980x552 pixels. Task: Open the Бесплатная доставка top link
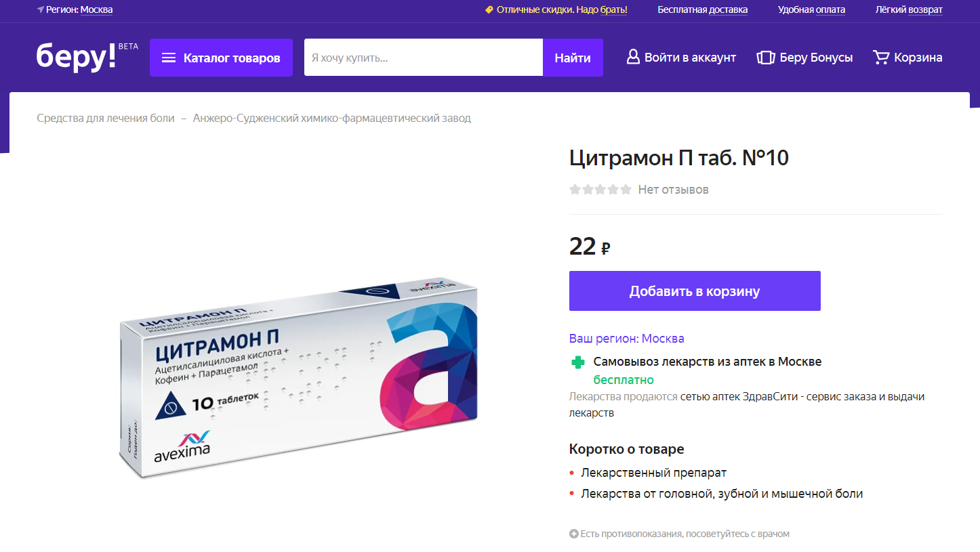tap(703, 9)
